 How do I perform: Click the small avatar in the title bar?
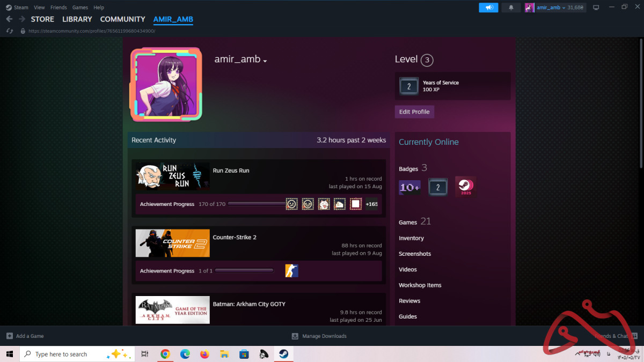529,8
